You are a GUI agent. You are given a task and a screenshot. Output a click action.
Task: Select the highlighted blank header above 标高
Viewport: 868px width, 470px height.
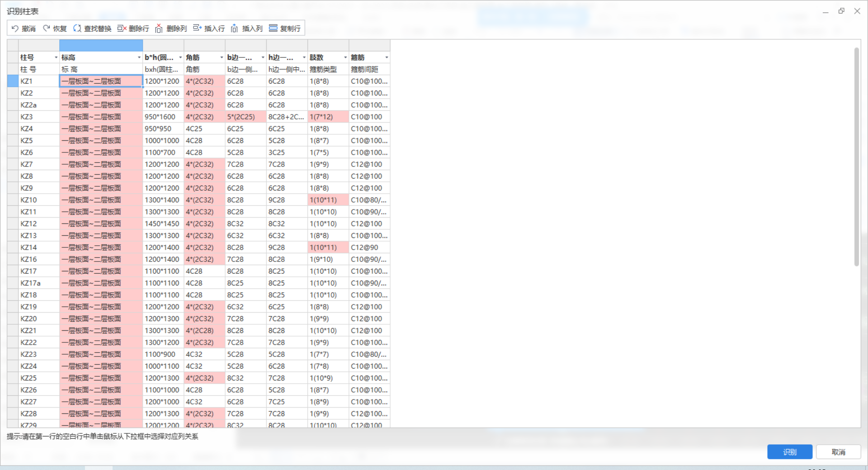click(101, 45)
